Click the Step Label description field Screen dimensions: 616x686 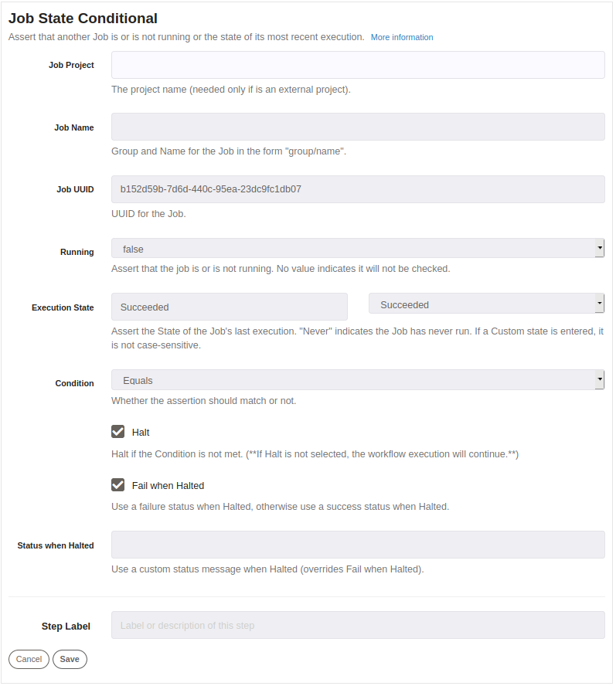[x=358, y=625]
